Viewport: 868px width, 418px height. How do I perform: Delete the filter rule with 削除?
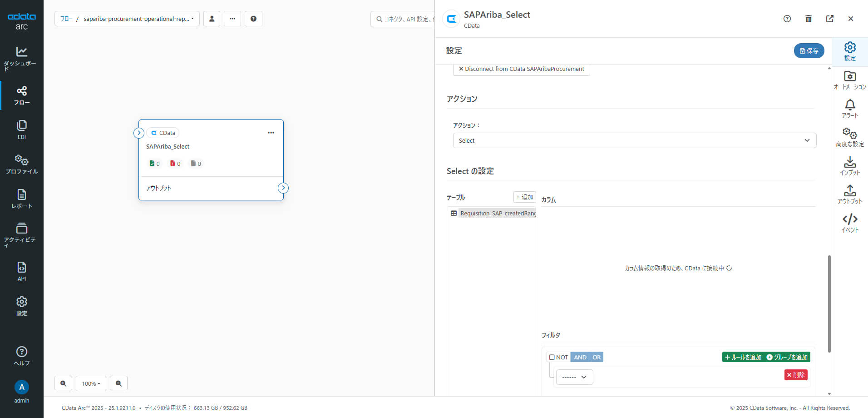[x=796, y=375]
